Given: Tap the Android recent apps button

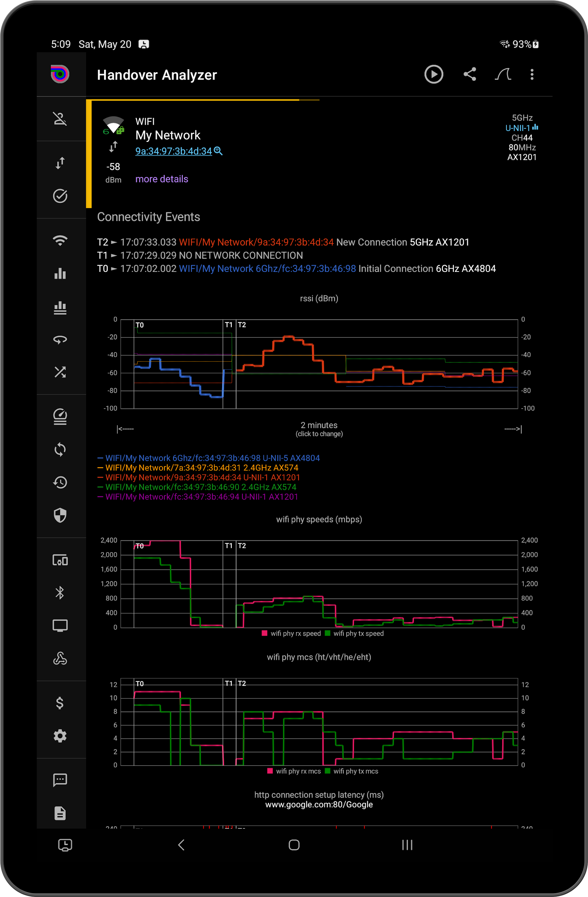Looking at the screenshot, I should (x=407, y=845).
